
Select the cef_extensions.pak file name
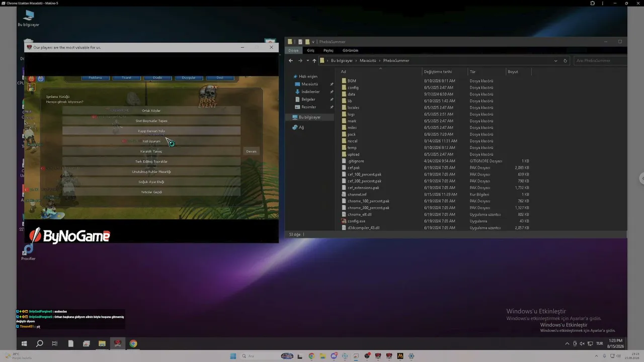363,188
